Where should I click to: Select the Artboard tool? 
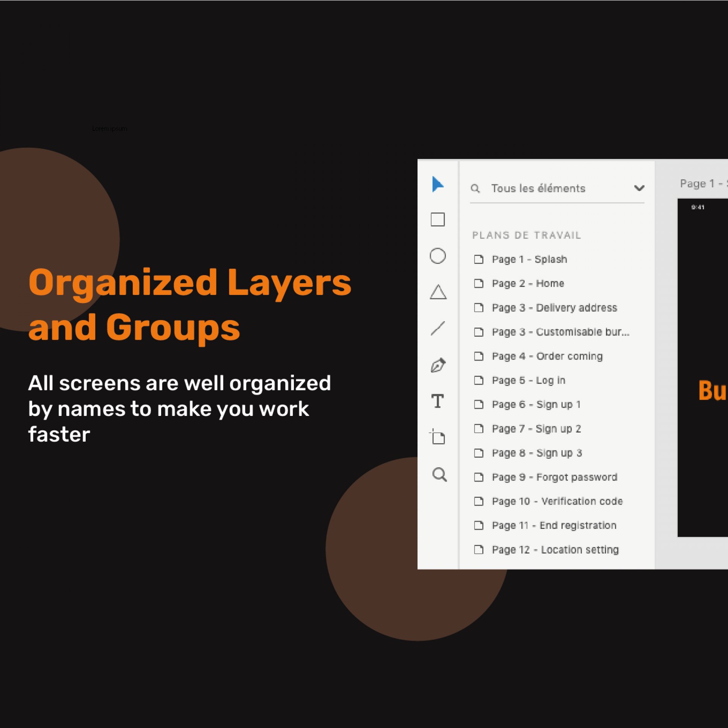pos(438,437)
